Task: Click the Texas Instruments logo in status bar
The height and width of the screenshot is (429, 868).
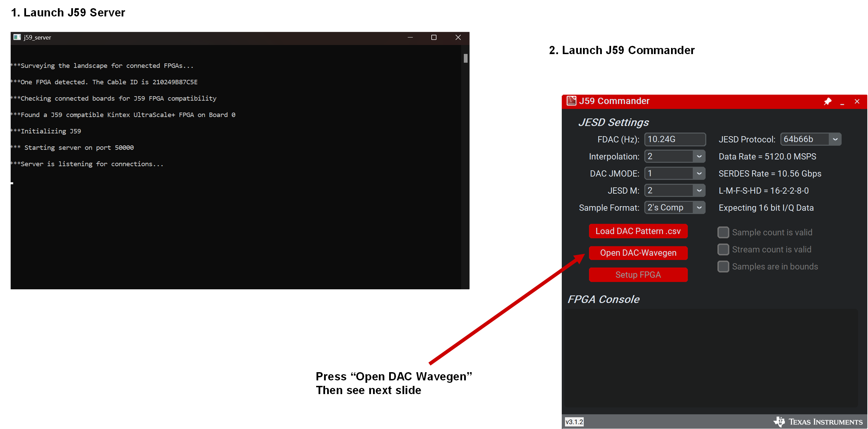Action: (819, 422)
